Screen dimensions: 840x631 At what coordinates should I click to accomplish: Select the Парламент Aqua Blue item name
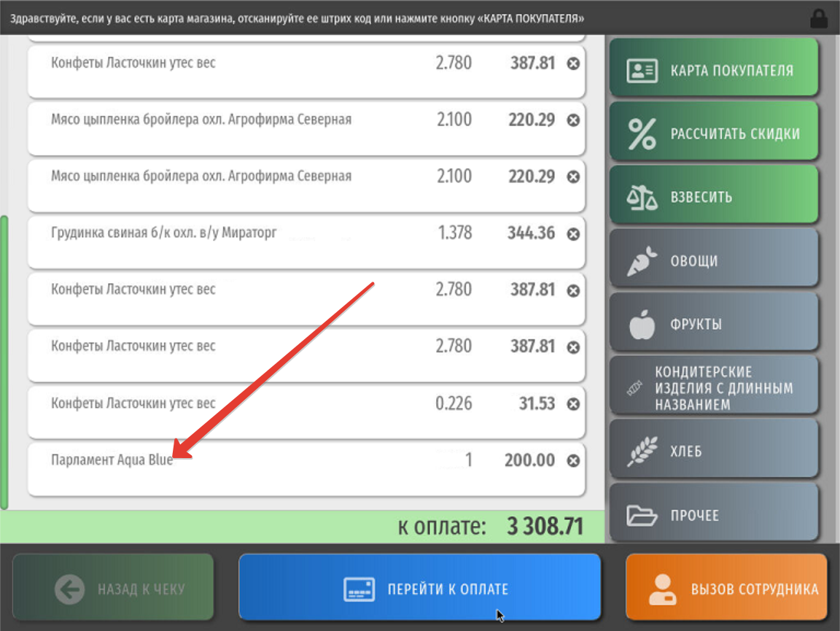coord(112,460)
